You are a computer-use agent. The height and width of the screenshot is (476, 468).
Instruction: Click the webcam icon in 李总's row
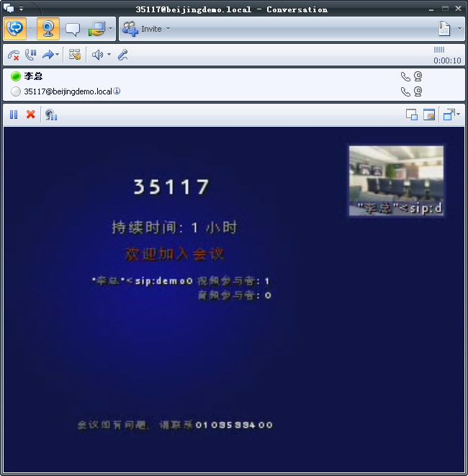[418, 76]
